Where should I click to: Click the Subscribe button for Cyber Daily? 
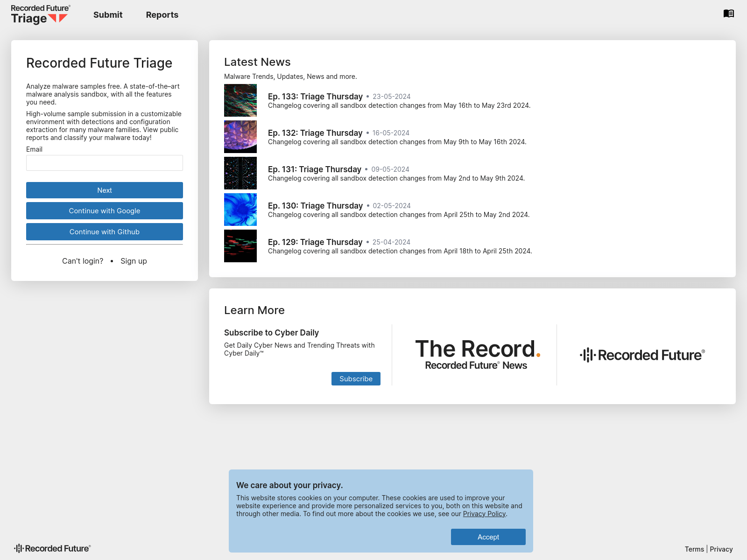[356, 379]
